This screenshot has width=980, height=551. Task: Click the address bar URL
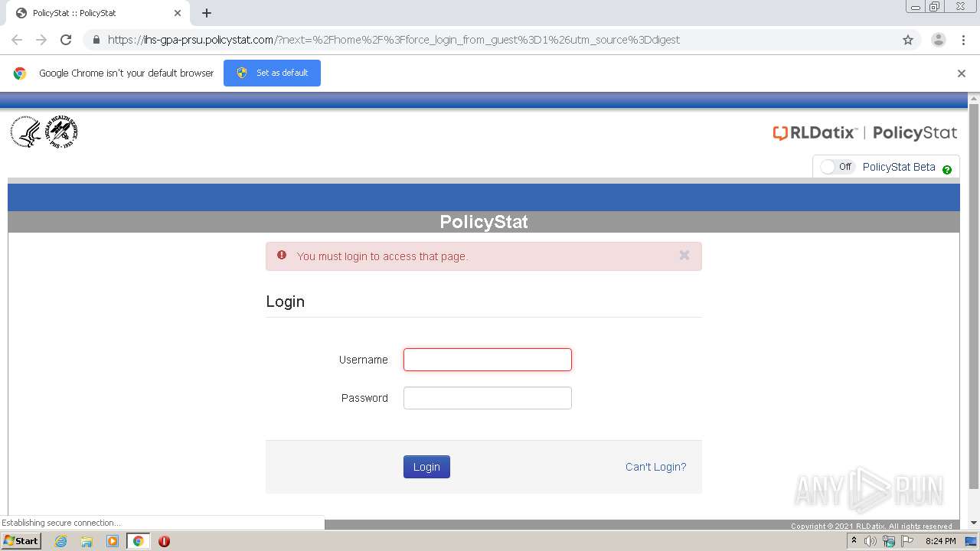click(394, 40)
